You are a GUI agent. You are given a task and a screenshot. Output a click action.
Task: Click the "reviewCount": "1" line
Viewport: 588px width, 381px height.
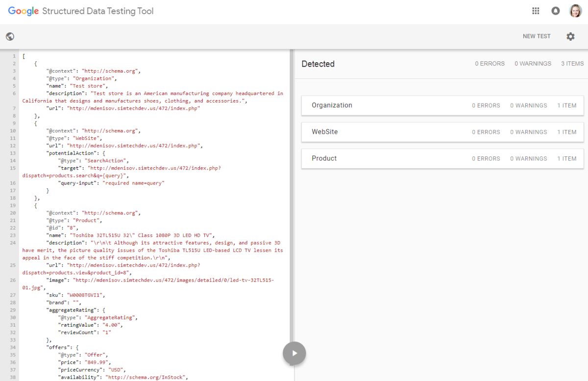coord(84,332)
